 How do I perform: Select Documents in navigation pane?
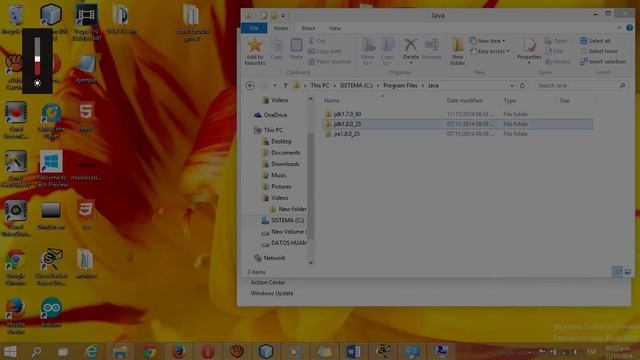coord(281,153)
